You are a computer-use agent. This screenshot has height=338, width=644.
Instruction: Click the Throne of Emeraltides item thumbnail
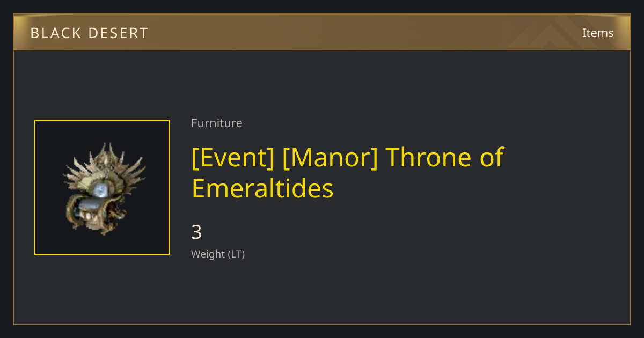point(102,187)
